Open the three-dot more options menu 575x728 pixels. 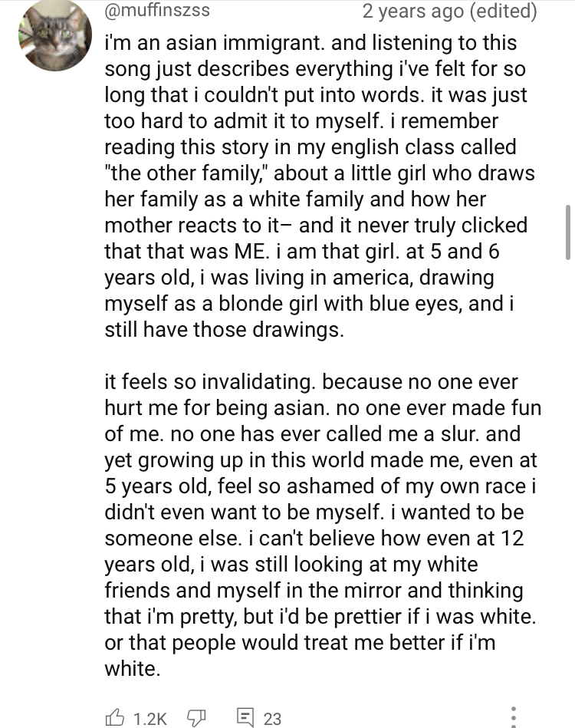pyautogui.click(x=513, y=717)
